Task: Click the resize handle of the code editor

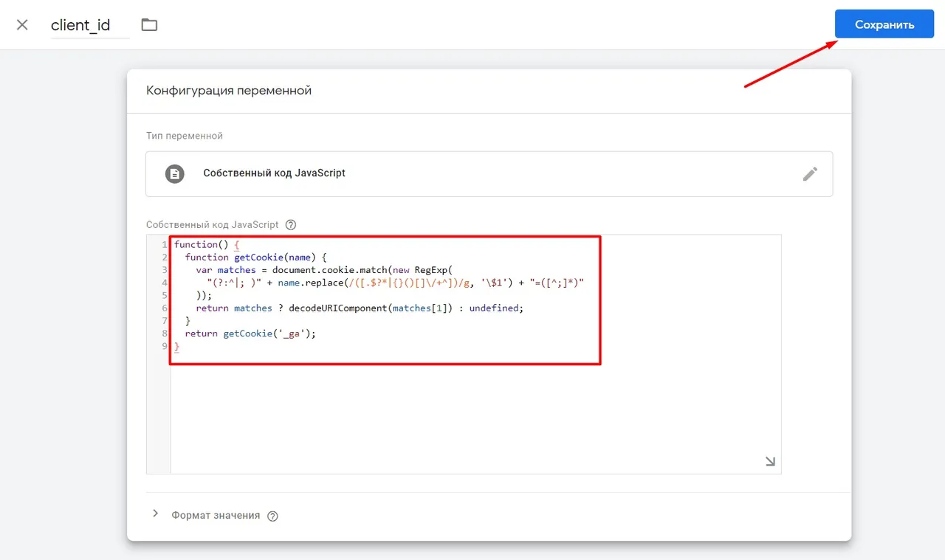Action: point(770,462)
